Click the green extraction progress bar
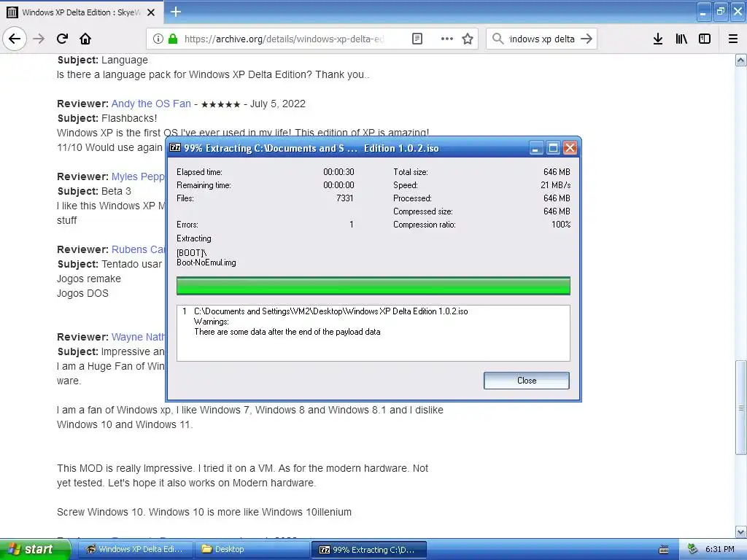Viewport: 747px width, 560px height. pos(373,286)
